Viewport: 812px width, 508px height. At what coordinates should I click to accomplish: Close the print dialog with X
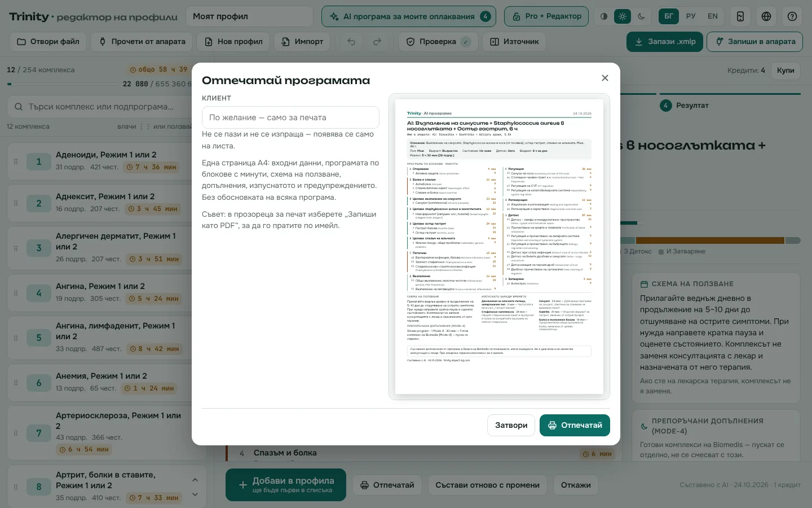605,78
